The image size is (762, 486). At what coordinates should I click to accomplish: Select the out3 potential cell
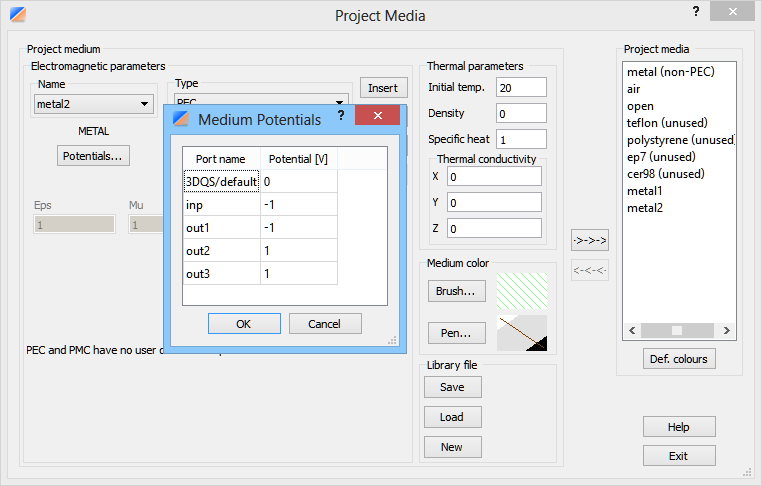point(298,273)
